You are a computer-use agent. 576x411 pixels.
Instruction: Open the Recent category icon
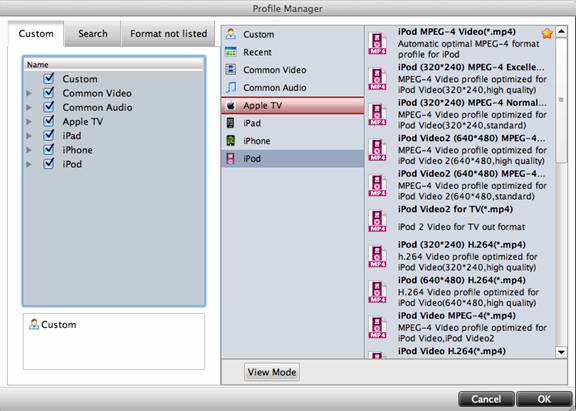click(x=231, y=52)
